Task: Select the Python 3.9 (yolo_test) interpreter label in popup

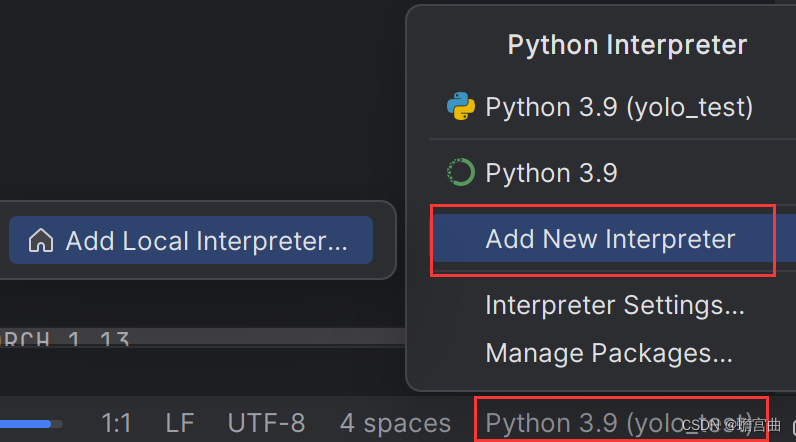Action: point(618,107)
